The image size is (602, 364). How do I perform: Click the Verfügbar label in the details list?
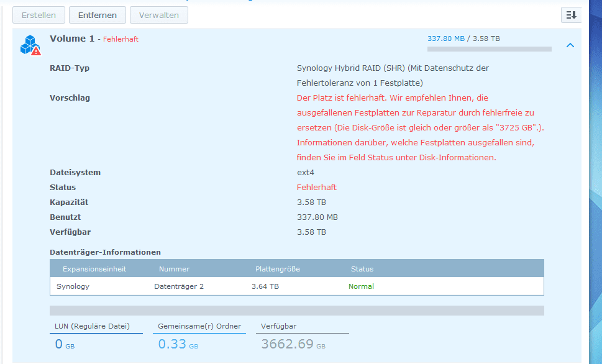[x=70, y=232]
